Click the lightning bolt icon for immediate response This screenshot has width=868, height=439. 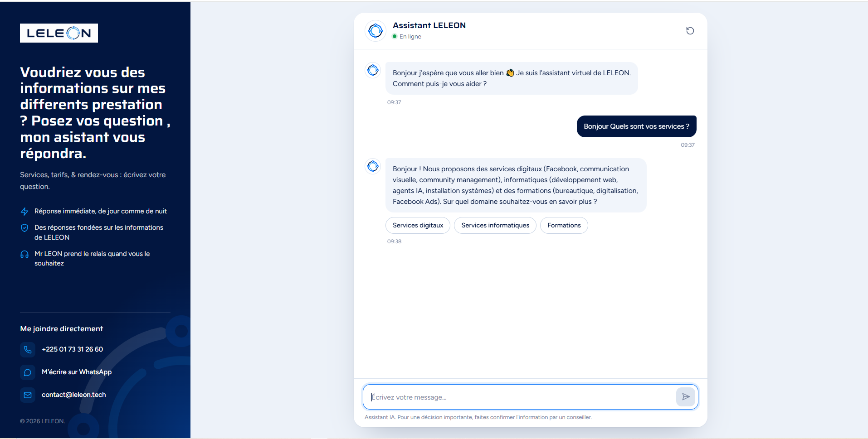[24, 212]
